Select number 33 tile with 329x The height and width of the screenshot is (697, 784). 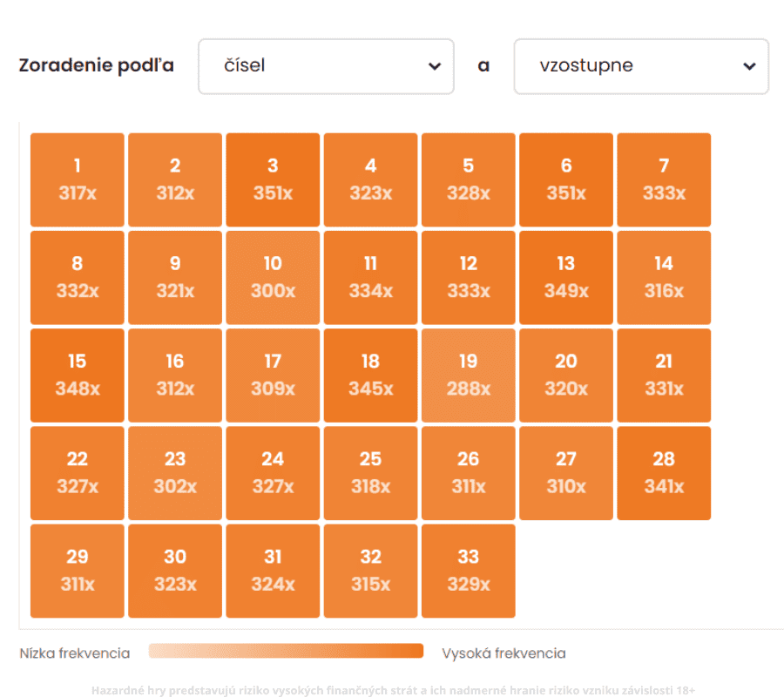coord(469,571)
